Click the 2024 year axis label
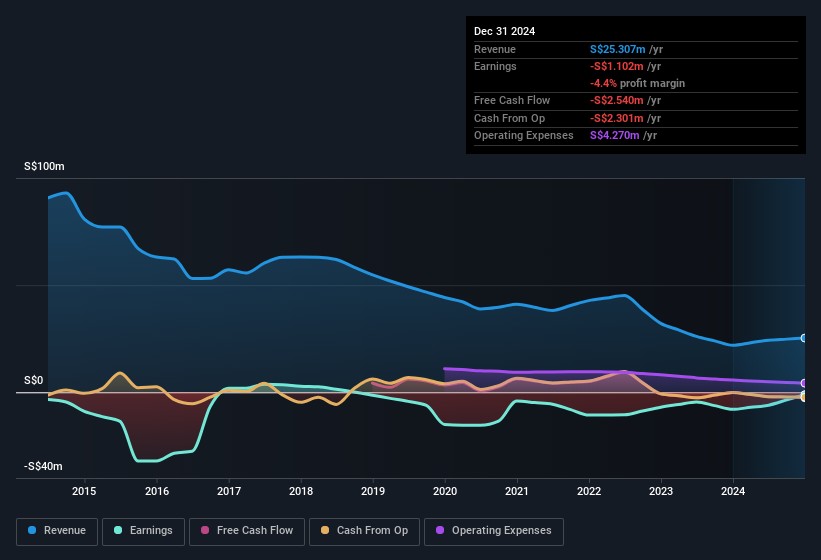The width and height of the screenshot is (821, 560). 733,491
